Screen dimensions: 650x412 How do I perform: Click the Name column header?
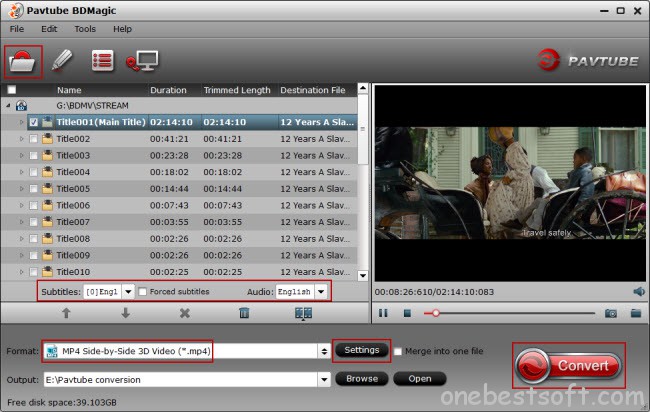click(x=69, y=90)
